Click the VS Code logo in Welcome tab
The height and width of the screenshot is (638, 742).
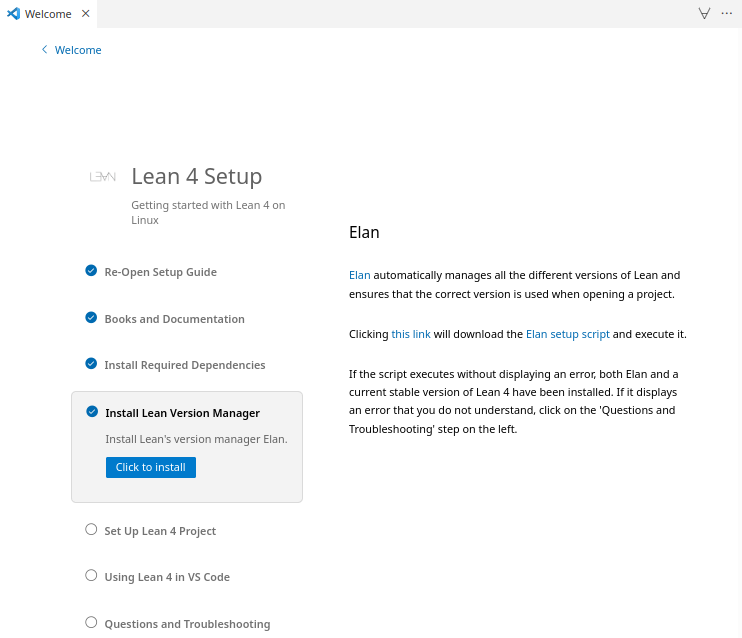tap(13, 14)
